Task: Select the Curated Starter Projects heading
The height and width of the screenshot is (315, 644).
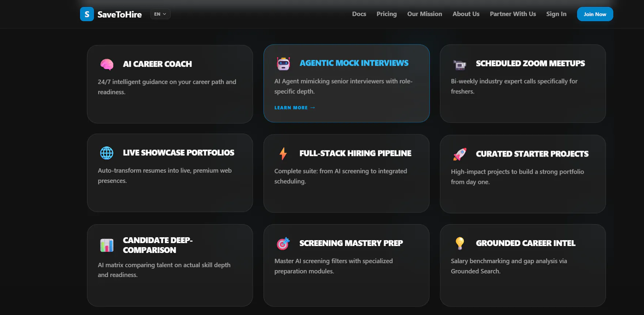Action: (532, 154)
